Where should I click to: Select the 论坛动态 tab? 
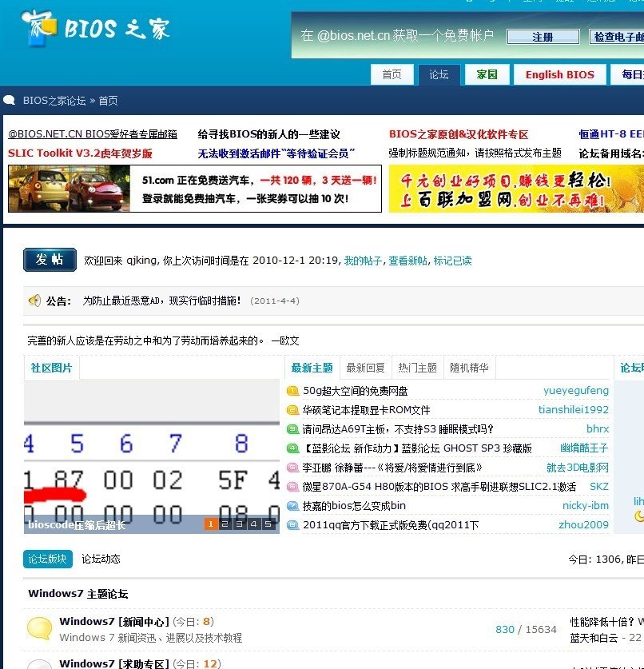coord(101,559)
